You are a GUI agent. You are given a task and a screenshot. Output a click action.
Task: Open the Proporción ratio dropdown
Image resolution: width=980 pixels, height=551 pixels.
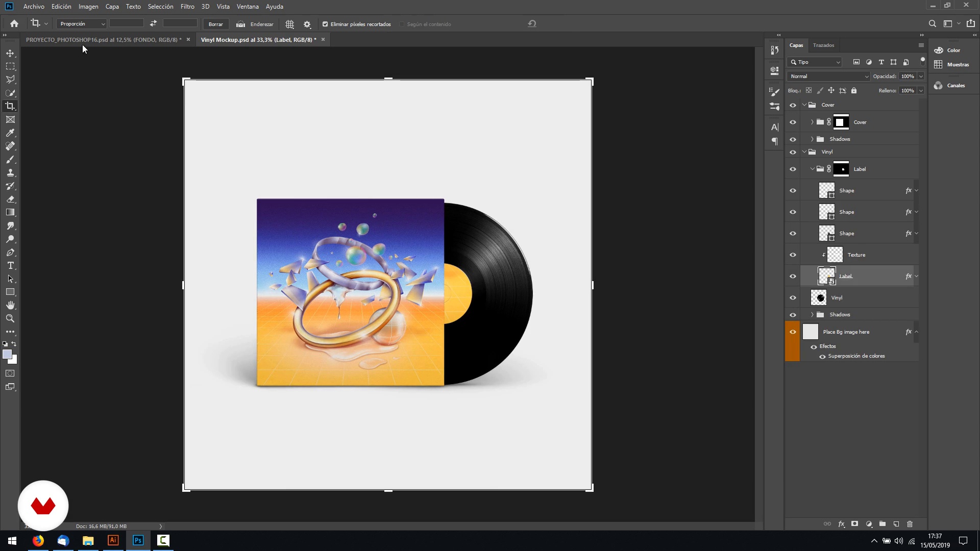82,24
